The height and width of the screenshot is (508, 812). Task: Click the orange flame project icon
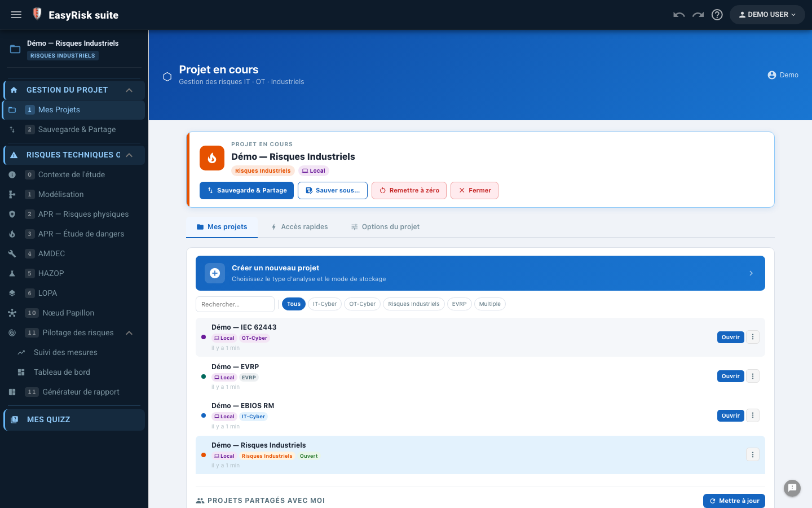tap(212, 158)
